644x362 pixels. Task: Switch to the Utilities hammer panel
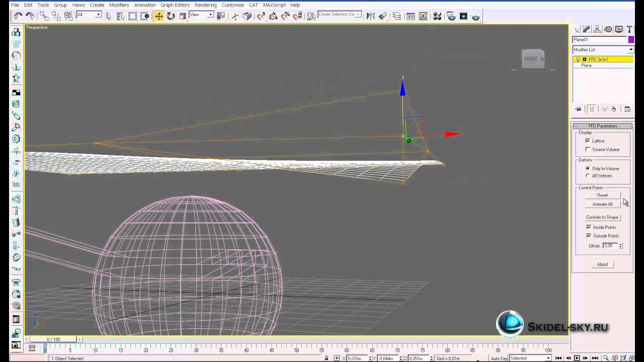[629, 29]
